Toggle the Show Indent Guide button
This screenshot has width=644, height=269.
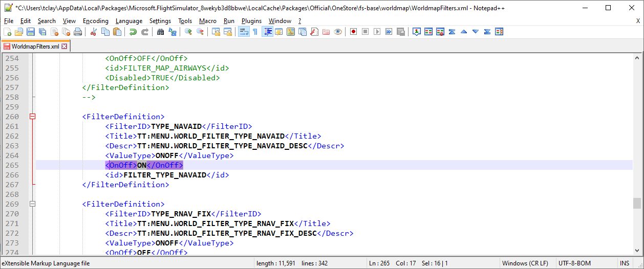pyautogui.click(x=267, y=32)
